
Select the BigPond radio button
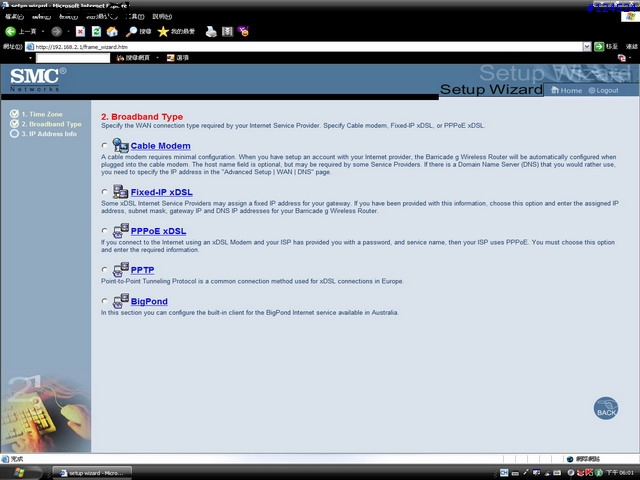click(104, 301)
